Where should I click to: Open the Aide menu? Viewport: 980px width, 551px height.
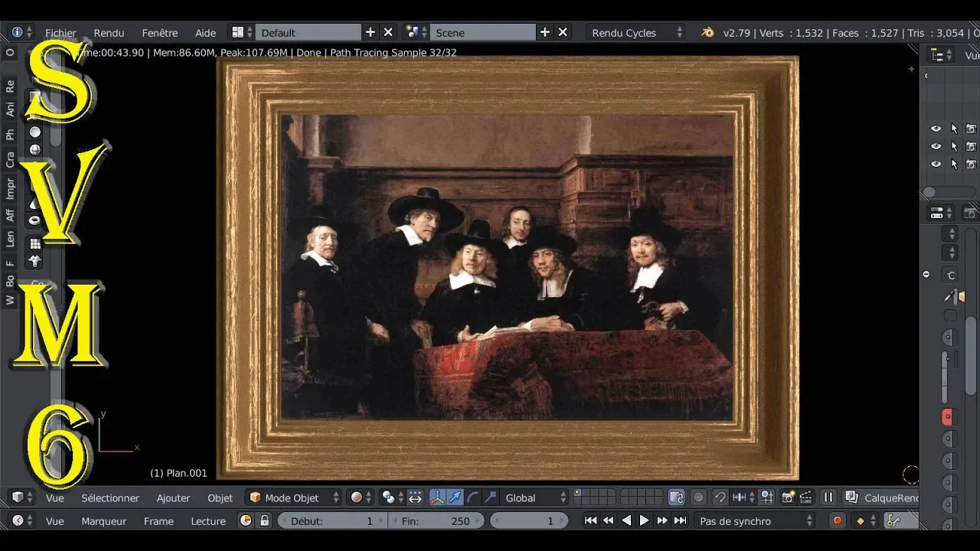205,33
